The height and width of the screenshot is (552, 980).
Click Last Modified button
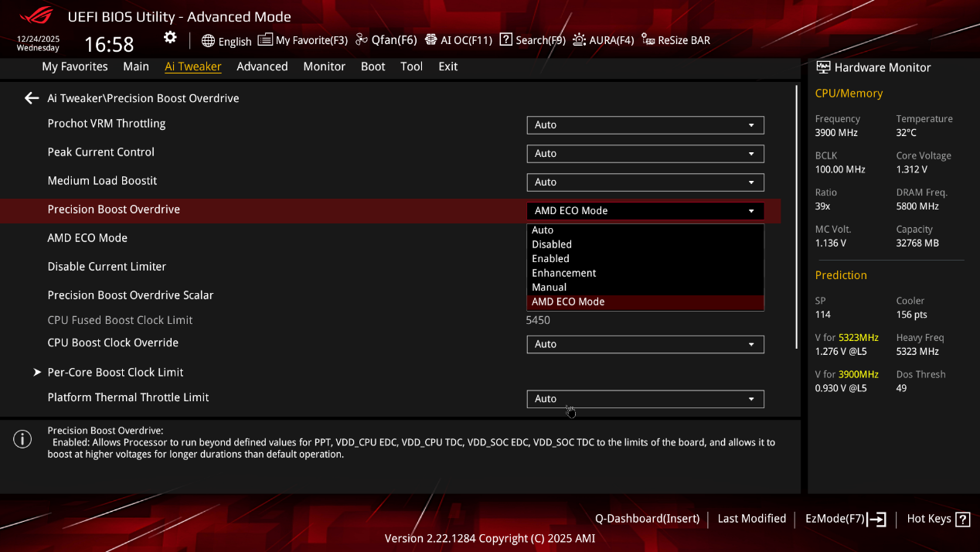752,519
